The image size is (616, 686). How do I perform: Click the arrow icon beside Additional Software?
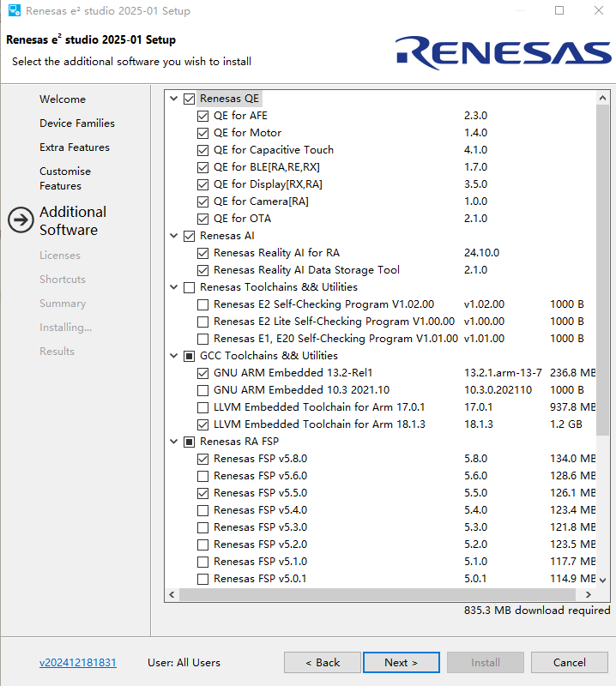coord(21,220)
